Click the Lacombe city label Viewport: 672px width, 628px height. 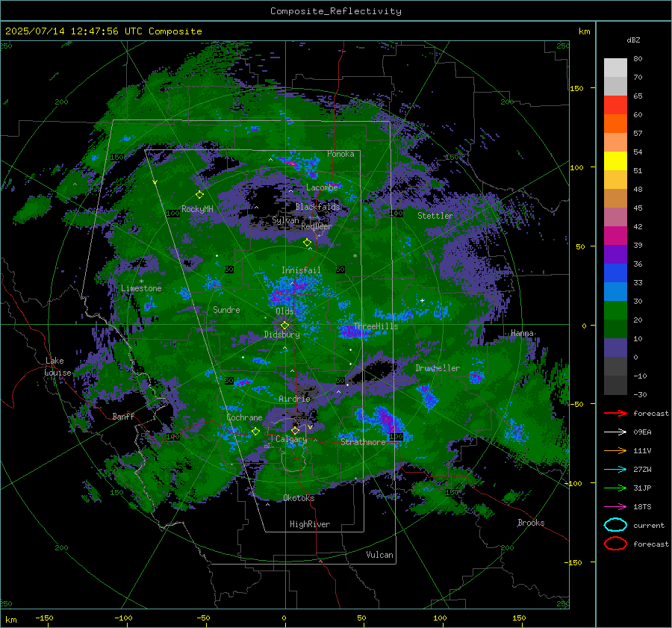322,187
